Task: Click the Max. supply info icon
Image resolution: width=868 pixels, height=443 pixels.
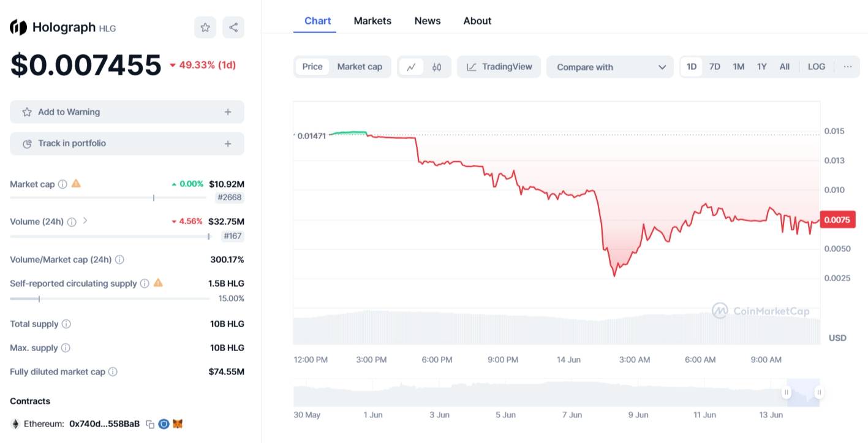Action: coord(66,348)
